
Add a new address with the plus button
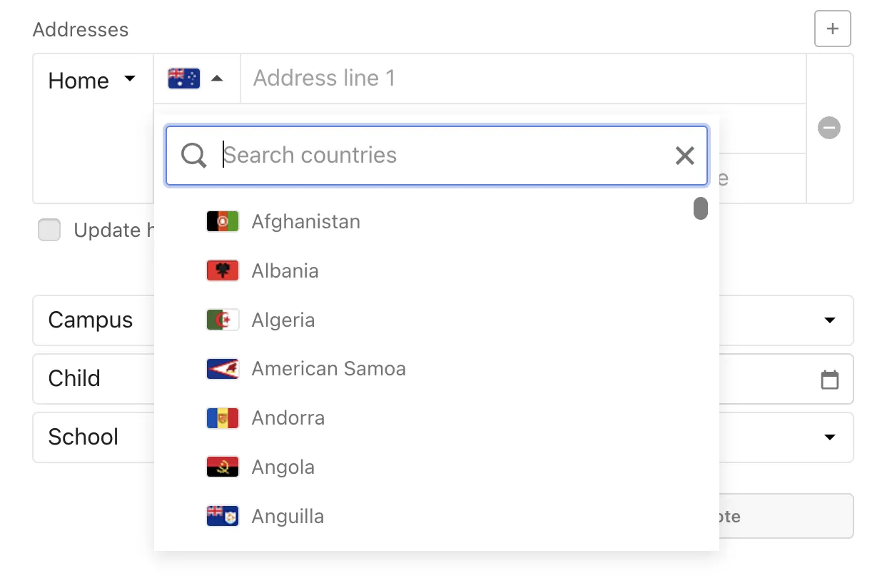point(832,29)
